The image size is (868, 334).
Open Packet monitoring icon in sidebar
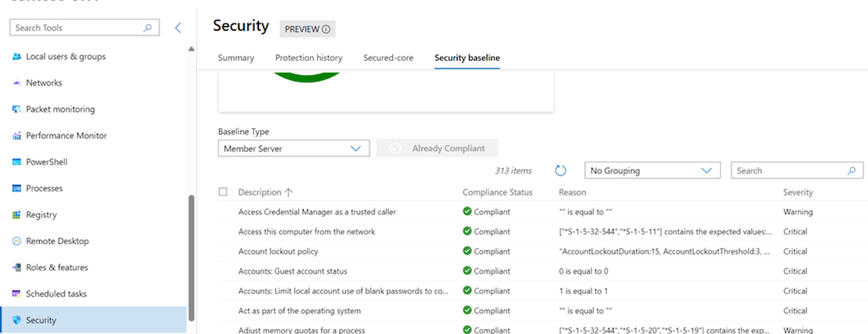[x=17, y=110]
